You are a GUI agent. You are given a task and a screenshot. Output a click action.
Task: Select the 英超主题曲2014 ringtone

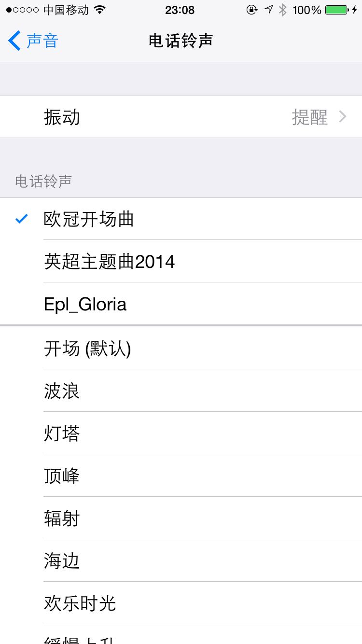(110, 262)
